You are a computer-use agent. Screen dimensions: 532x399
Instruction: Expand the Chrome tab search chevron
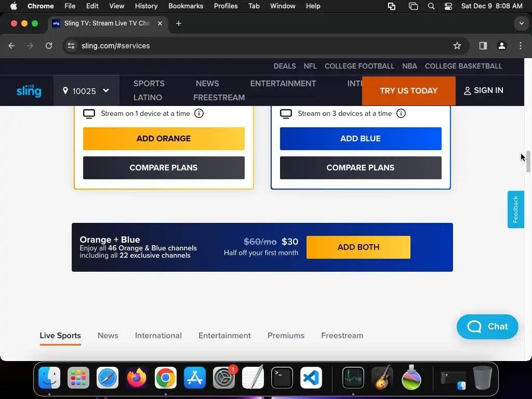[522, 23]
